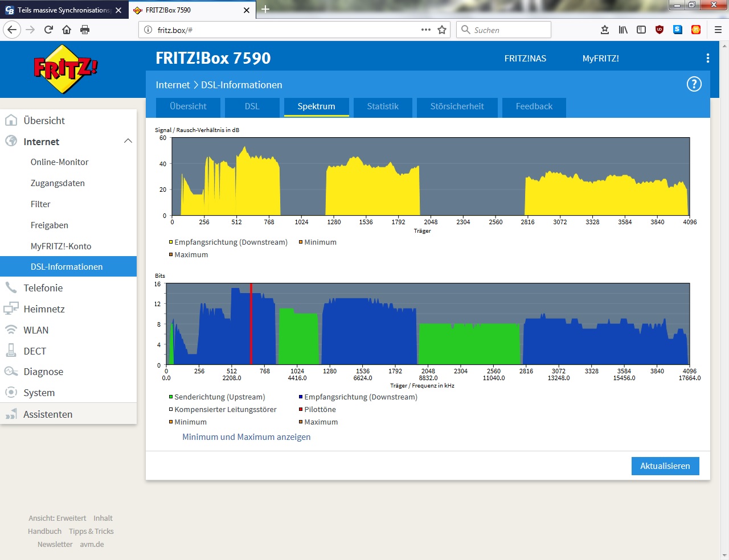Viewport: 729px width, 560px height.
Task: Open the help question mark icon
Action: [694, 85]
